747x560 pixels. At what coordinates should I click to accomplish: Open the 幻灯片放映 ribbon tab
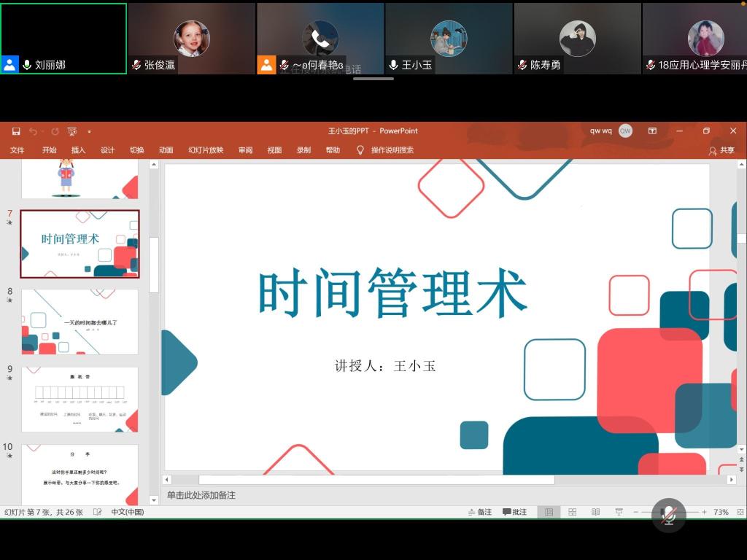[x=206, y=150]
